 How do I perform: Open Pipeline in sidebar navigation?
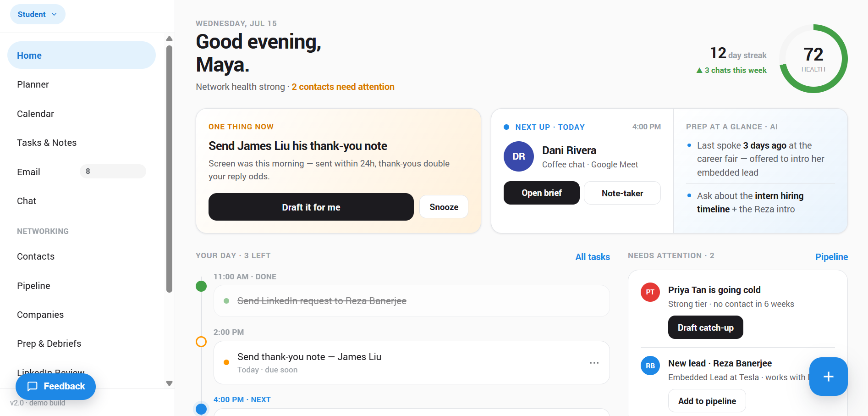coord(82,286)
